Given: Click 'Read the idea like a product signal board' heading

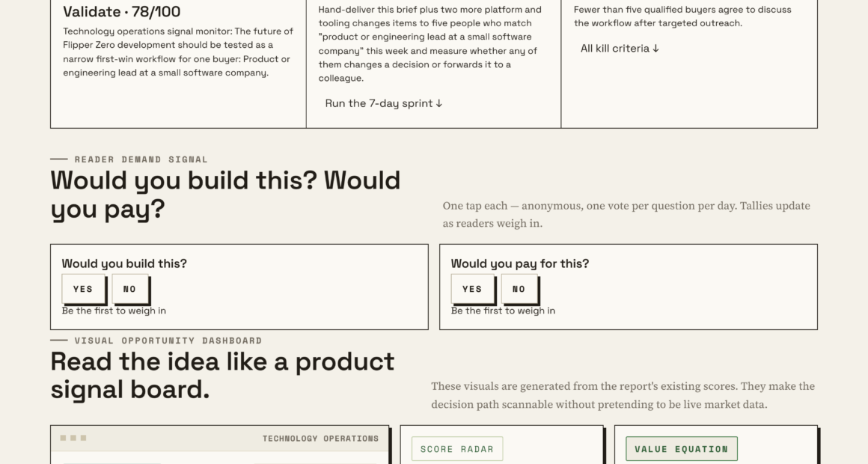Looking at the screenshot, I should (222, 376).
